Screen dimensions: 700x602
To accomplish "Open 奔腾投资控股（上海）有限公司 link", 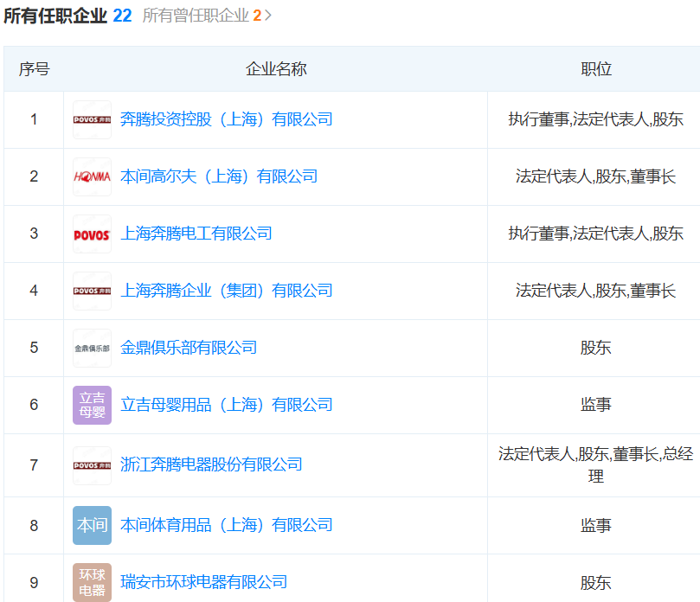I will [227, 119].
